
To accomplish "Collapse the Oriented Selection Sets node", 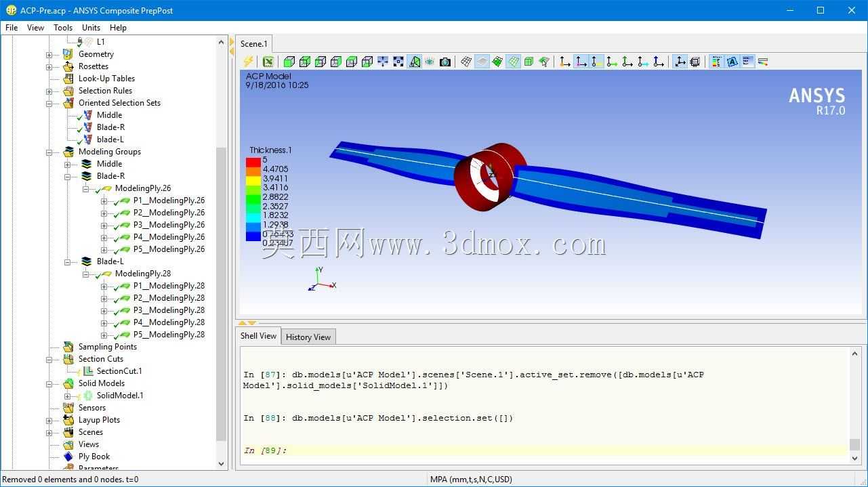I will point(49,104).
